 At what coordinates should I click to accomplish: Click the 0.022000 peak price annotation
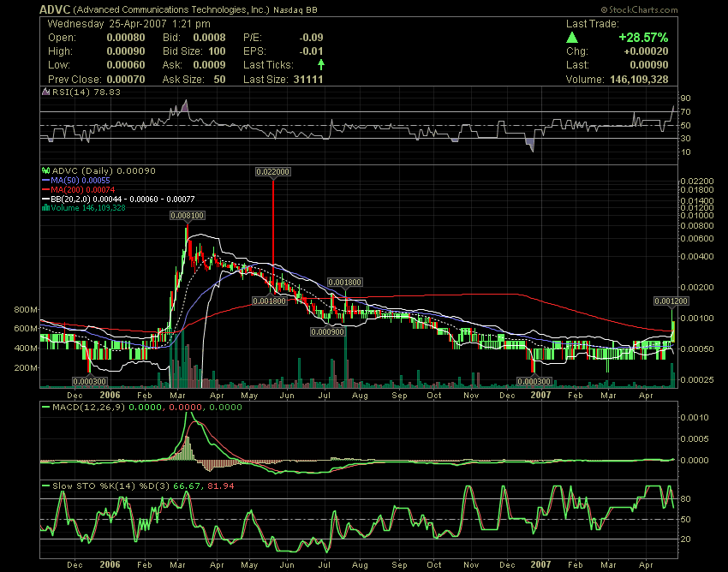273,172
